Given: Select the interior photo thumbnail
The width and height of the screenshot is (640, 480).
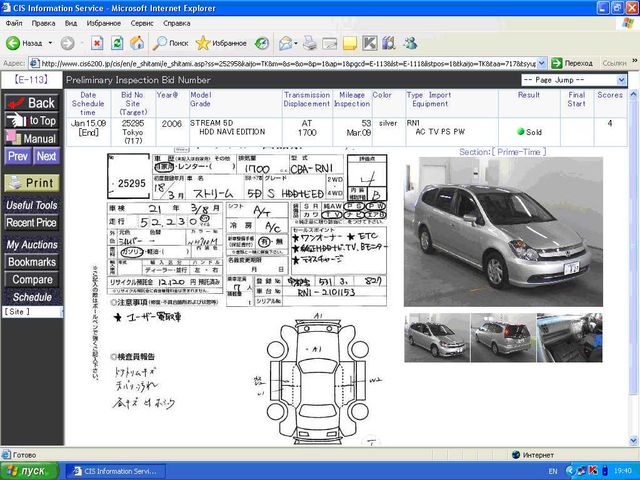Looking at the screenshot, I should pyautogui.click(x=569, y=338).
